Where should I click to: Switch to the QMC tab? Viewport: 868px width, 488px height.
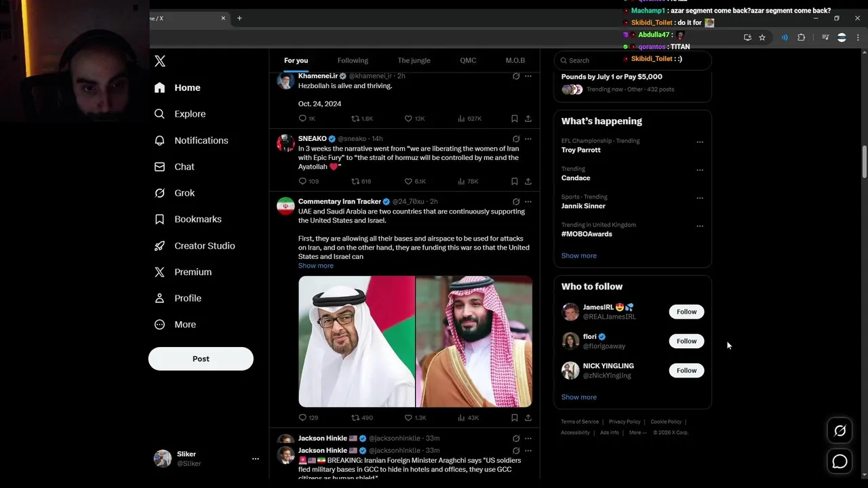tap(468, 60)
